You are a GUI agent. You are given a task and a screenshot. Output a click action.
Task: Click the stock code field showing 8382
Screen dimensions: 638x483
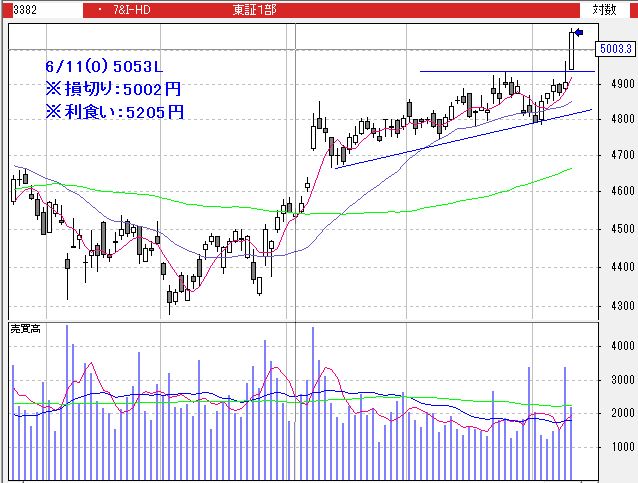click(x=26, y=9)
